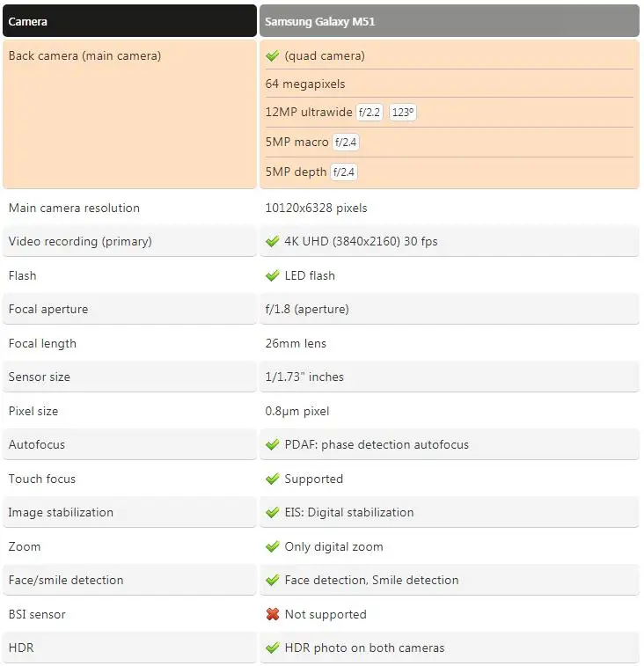Click the 64 megapixels entry
The height and width of the screenshot is (666, 644).
[305, 84]
